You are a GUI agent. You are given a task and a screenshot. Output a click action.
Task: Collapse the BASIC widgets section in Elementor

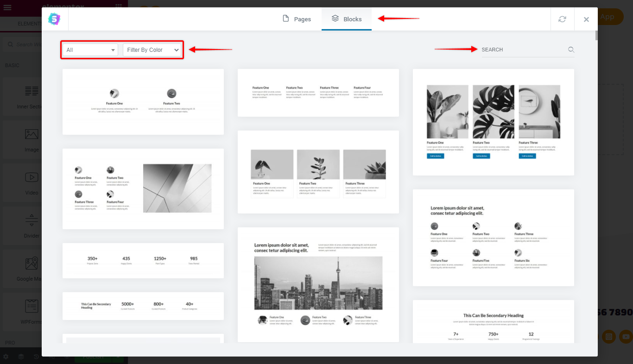click(13, 65)
